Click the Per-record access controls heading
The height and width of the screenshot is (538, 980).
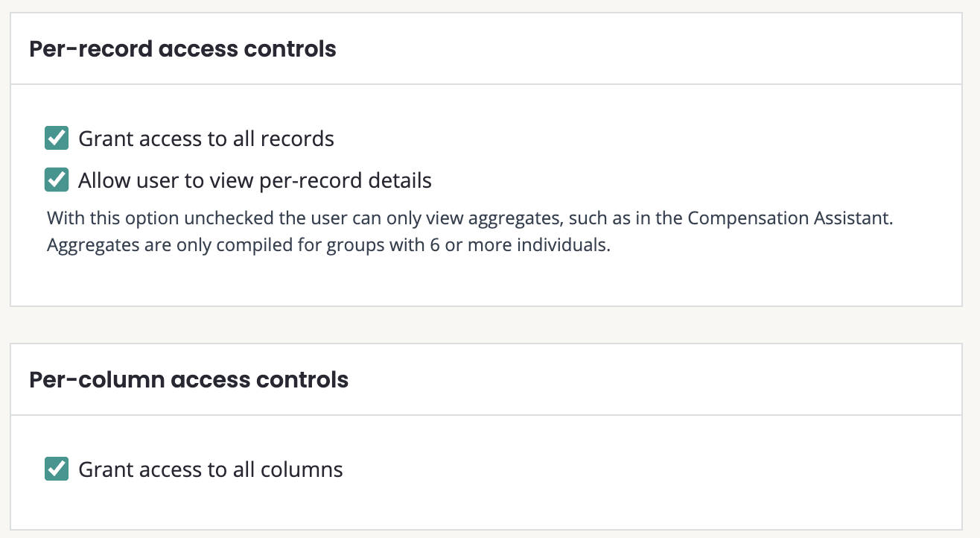(x=182, y=49)
